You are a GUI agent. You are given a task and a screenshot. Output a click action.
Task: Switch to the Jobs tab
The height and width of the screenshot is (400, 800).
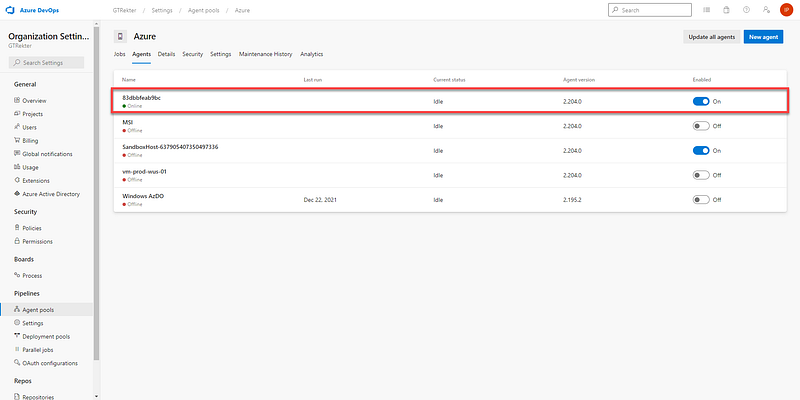tap(119, 54)
